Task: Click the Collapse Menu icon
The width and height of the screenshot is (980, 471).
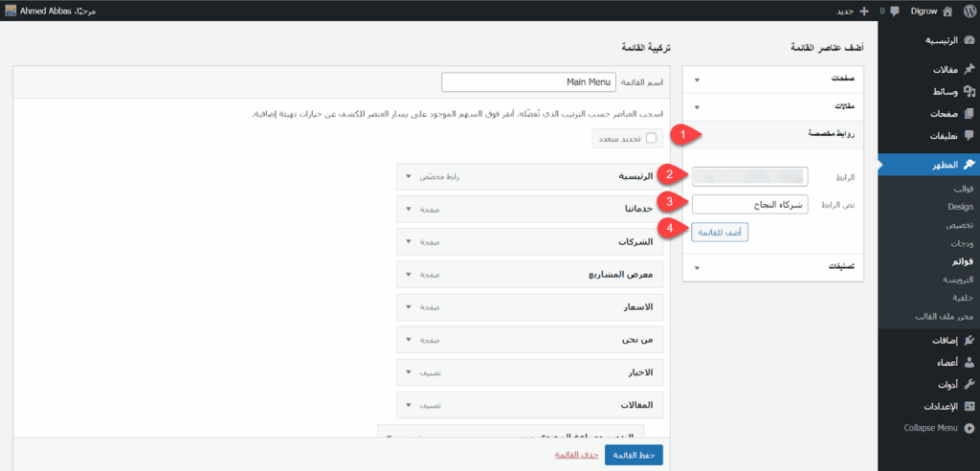Action: pyautogui.click(x=969, y=429)
